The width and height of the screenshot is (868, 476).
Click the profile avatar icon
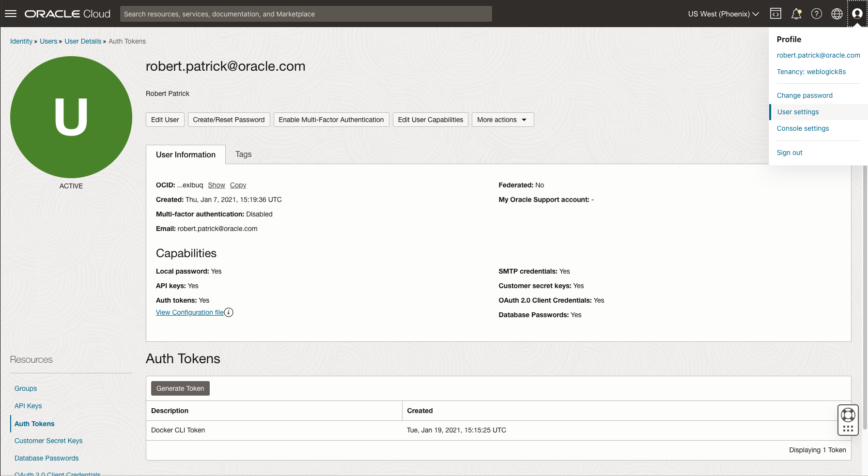click(x=857, y=14)
